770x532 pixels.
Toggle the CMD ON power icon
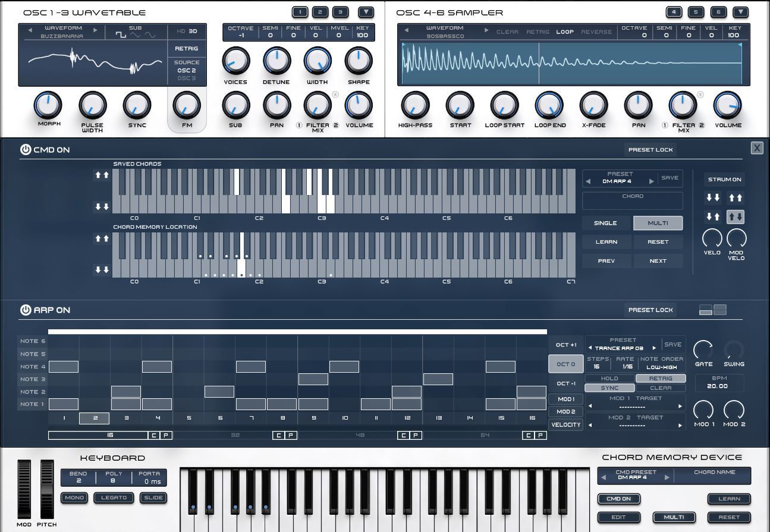click(x=26, y=150)
